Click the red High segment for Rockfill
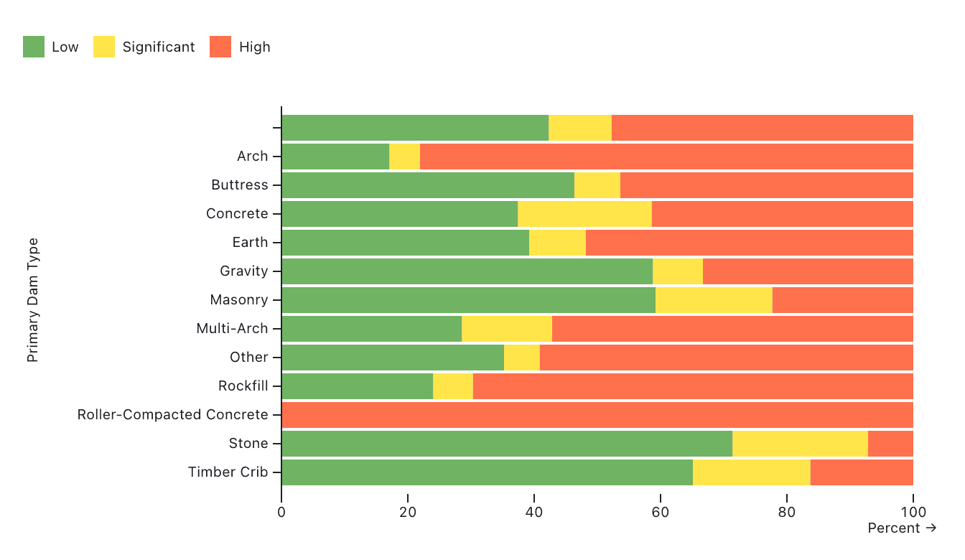This screenshot has width=965, height=560. coord(693,386)
